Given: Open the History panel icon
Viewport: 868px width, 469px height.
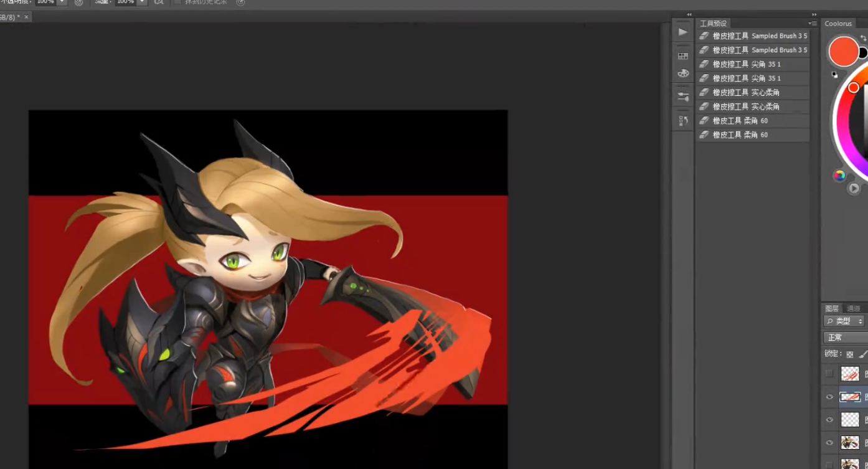Looking at the screenshot, I should (x=683, y=120).
